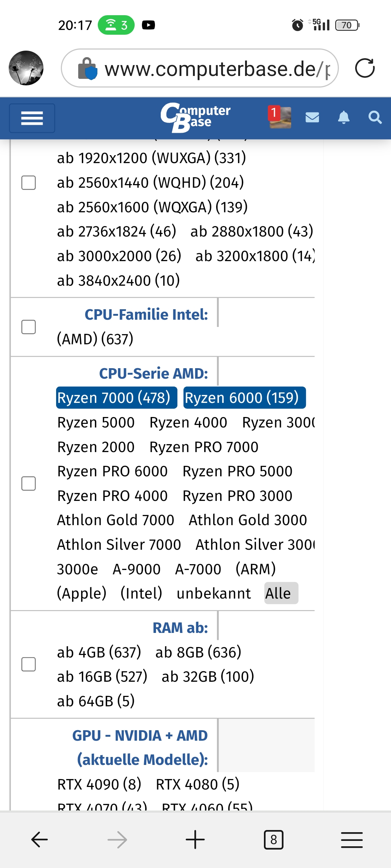Open the ComputerBase hamburger menu

click(32, 118)
